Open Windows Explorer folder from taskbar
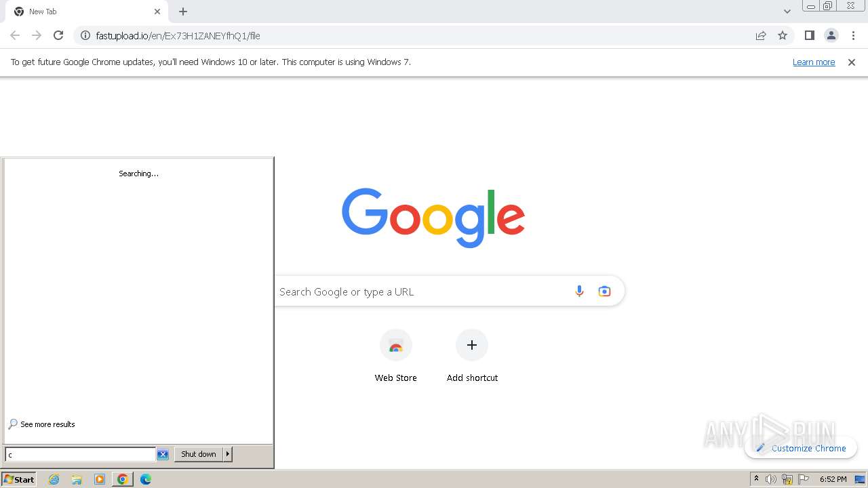 click(x=77, y=479)
